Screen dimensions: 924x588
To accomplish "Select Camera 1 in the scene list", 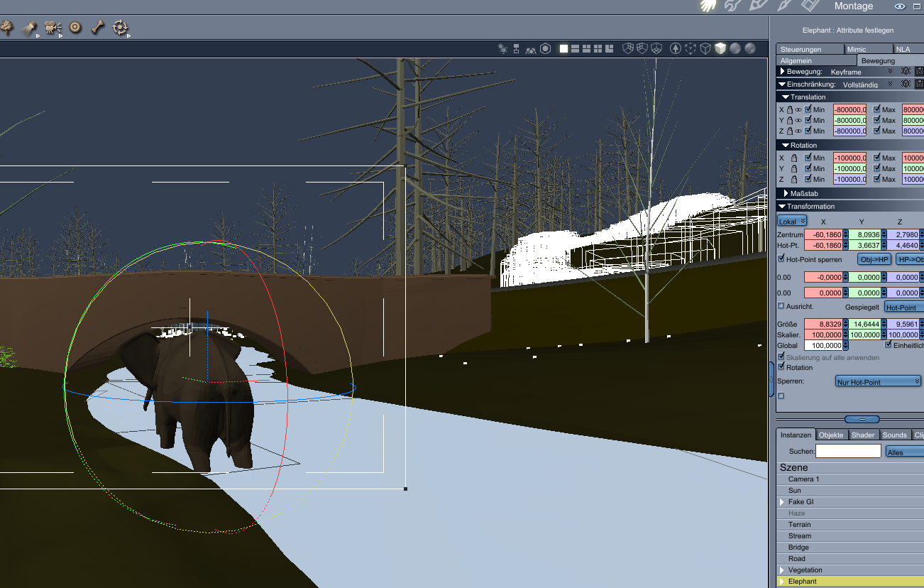I will coord(850,479).
